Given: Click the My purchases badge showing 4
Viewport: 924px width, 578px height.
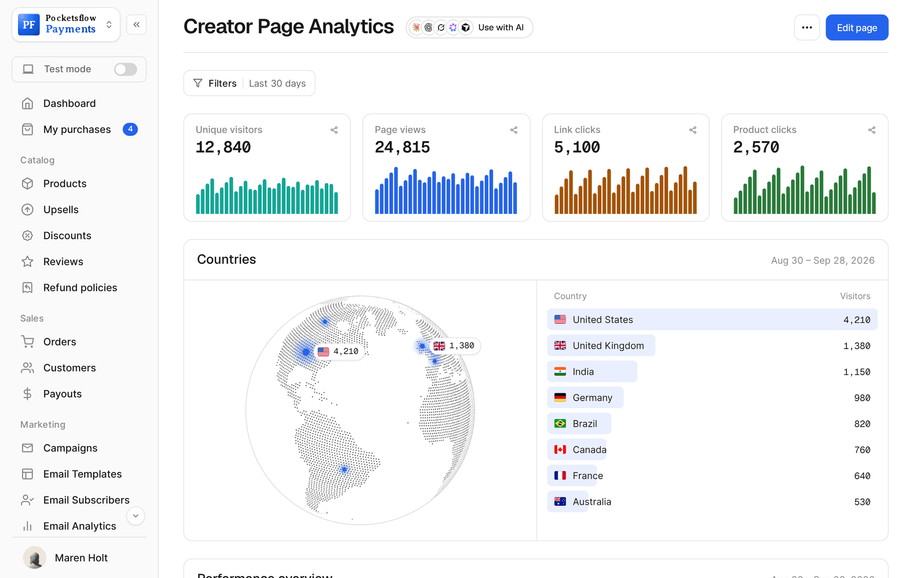Looking at the screenshot, I should (x=130, y=129).
